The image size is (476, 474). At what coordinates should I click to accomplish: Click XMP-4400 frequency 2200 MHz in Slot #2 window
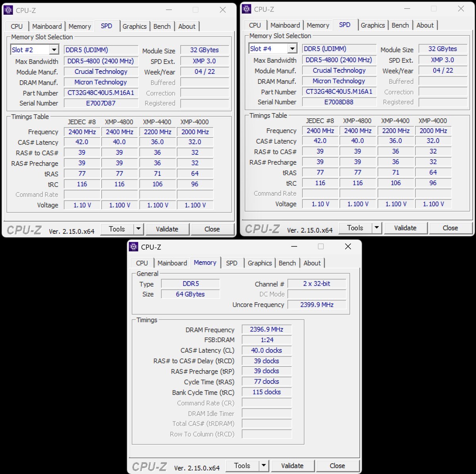pos(157,132)
